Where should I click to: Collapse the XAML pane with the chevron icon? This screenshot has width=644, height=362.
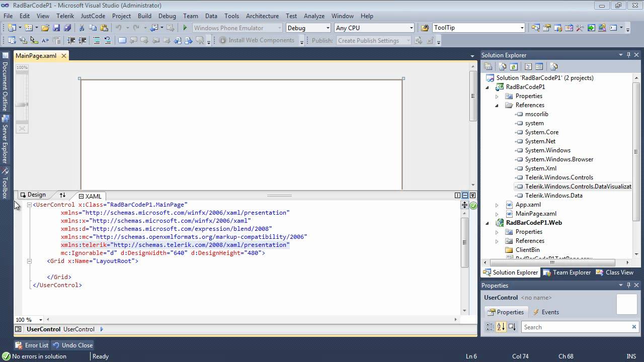(x=472, y=196)
